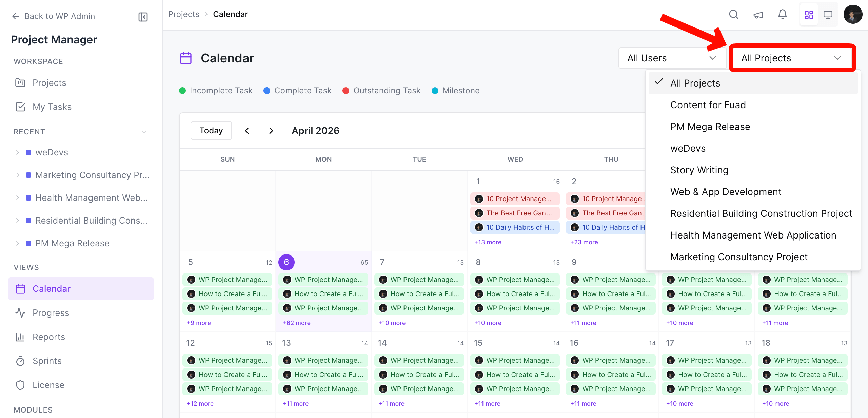
Task: Collapse the Recent section chevron
Action: click(x=145, y=132)
